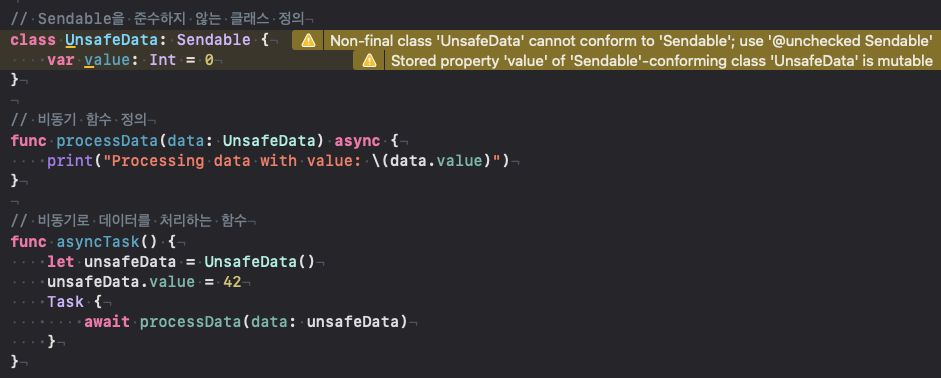Click 'let' keyword declaring unsafeData

click(x=61, y=262)
